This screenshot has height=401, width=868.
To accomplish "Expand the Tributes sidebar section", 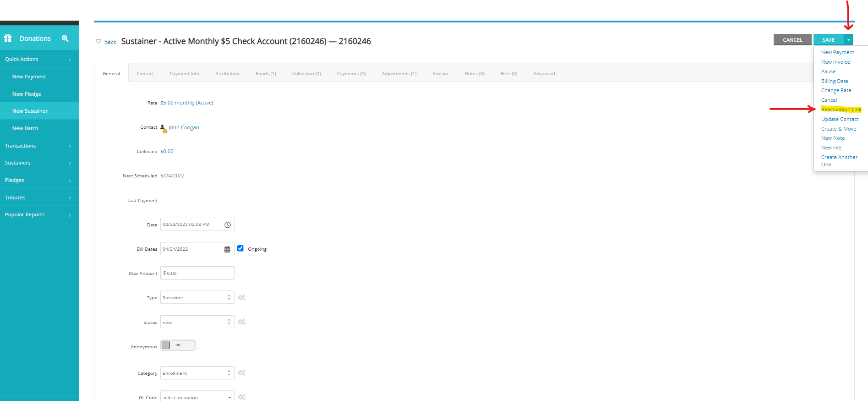I will point(39,198).
